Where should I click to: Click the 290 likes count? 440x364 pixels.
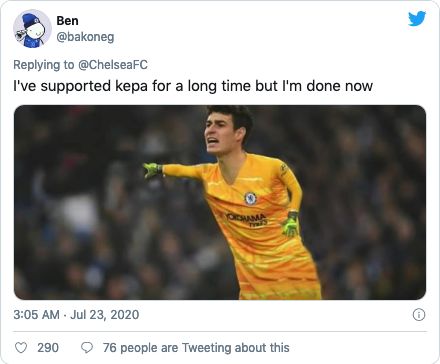pyautogui.click(x=48, y=348)
